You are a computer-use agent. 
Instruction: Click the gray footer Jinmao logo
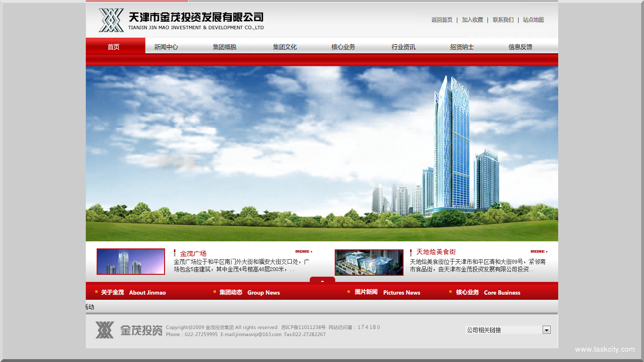tap(129, 330)
